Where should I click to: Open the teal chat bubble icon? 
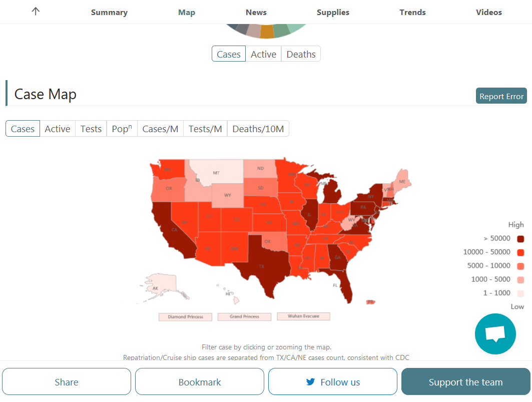[495, 334]
